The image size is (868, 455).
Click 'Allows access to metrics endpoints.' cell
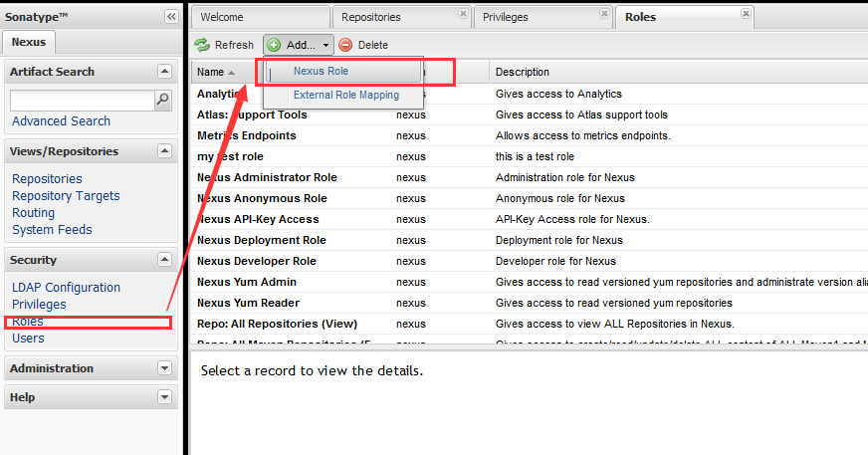click(583, 135)
